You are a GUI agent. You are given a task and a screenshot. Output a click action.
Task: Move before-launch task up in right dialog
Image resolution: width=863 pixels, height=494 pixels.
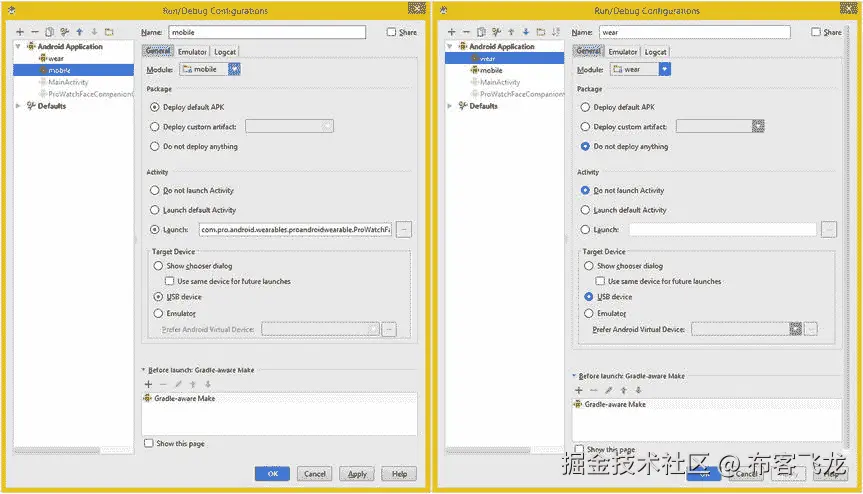(624, 390)
